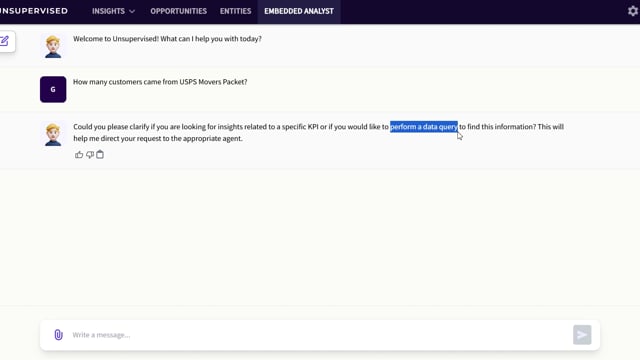Click the Unsupervised logo

click(x=34, y=11)
